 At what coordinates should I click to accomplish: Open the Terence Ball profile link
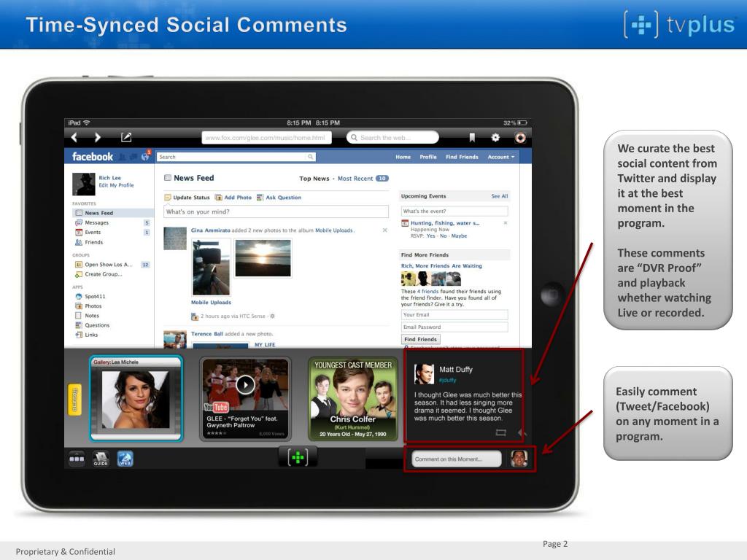click(206, 334)
